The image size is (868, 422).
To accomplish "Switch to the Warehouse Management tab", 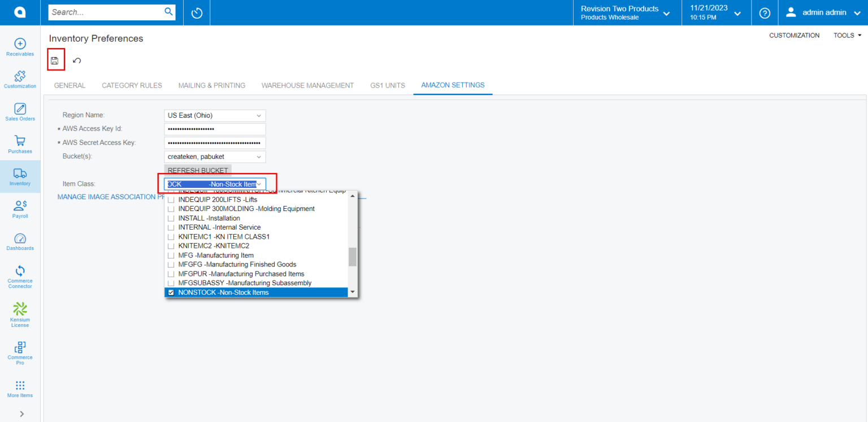I will [x=307, y=85].
